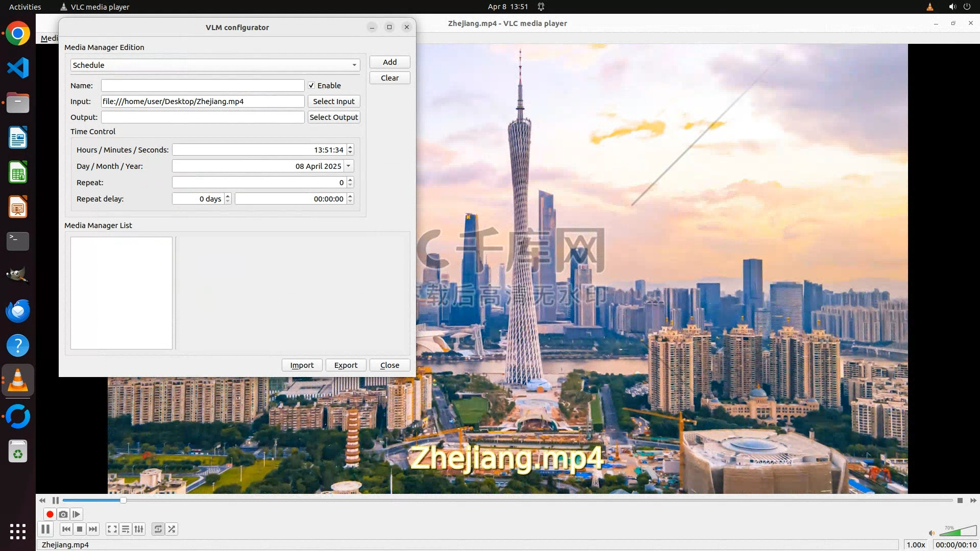Viewport: 980px width, 551px height.
Task: Expand the Day / Month / Year date picker
Action: [349, 166]
